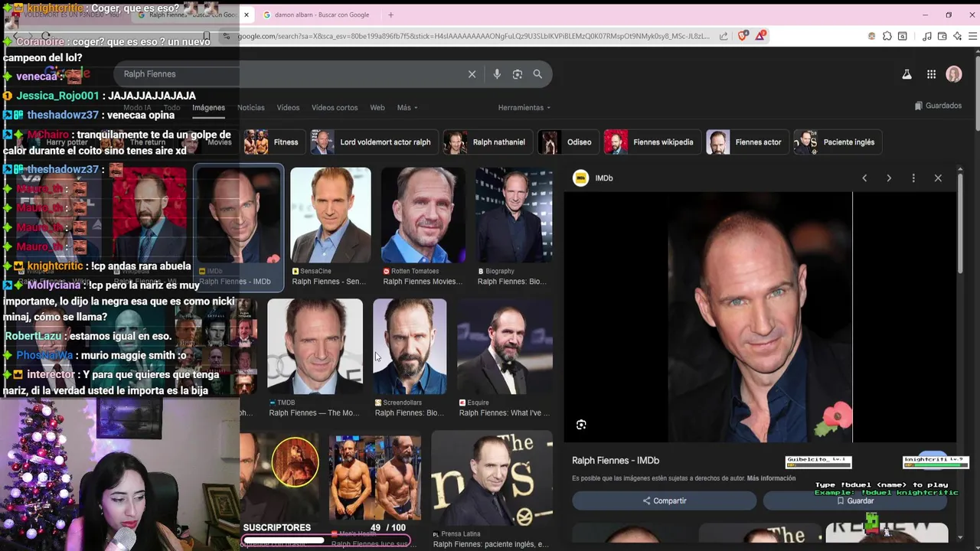The height and width of the screenshot is (551, 980).
Task: Open the Screendollars image result
Action: click(410, 358)
